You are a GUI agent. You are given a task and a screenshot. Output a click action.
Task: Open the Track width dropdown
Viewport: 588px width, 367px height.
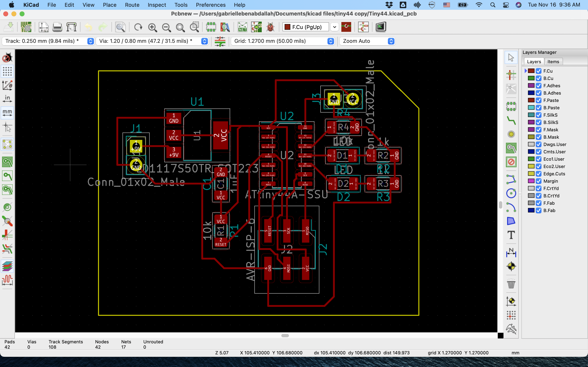[90, 41]
